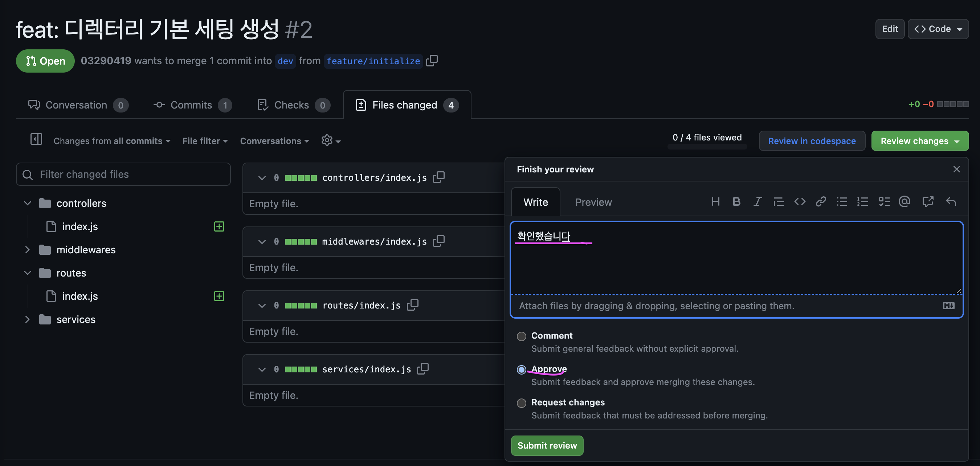This screenshot has height=466, width=980.
Task: Select the Approve review option
Action: pyautogui.click(x=521, y=369)
